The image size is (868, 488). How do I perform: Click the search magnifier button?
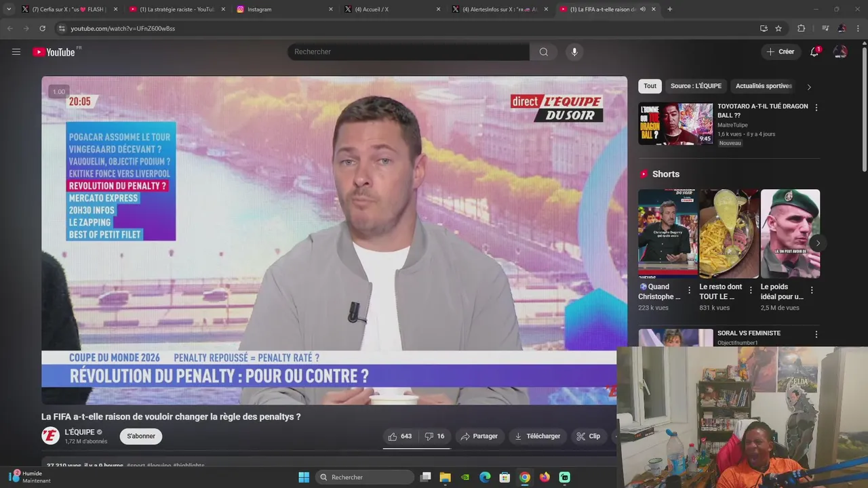click(x=544, y=52)
